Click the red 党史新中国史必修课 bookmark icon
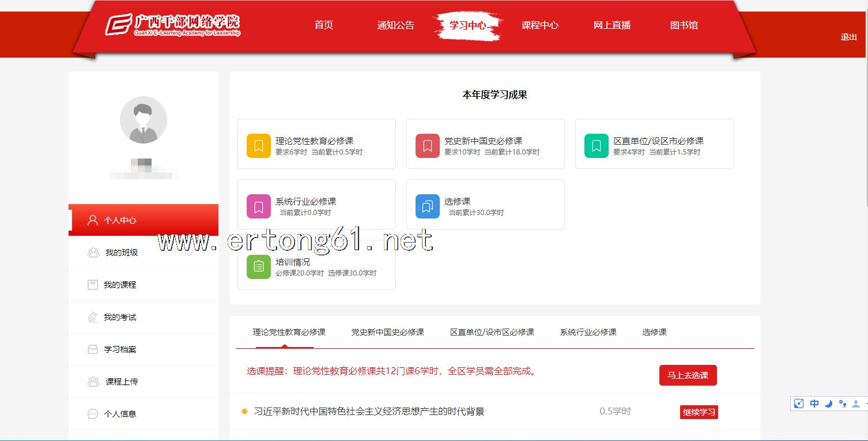The width and height of the screenshot is (868, 441). click(x=427, y=146)
